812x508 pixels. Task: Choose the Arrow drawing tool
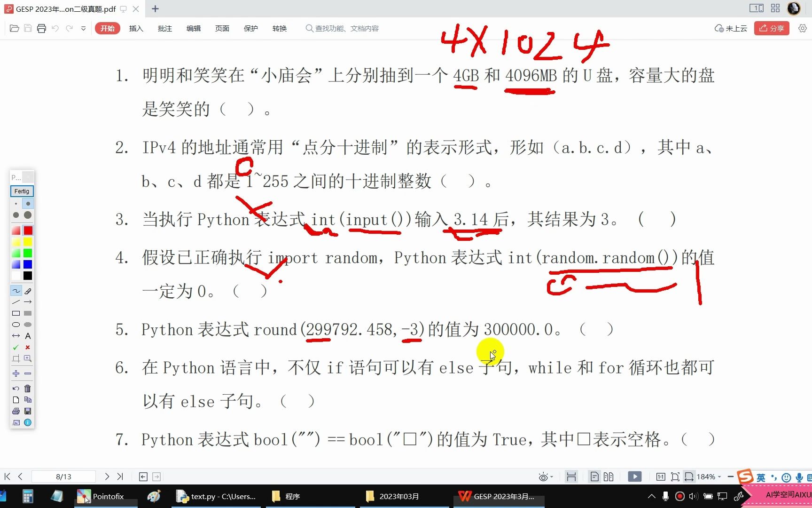coord(28,302)
